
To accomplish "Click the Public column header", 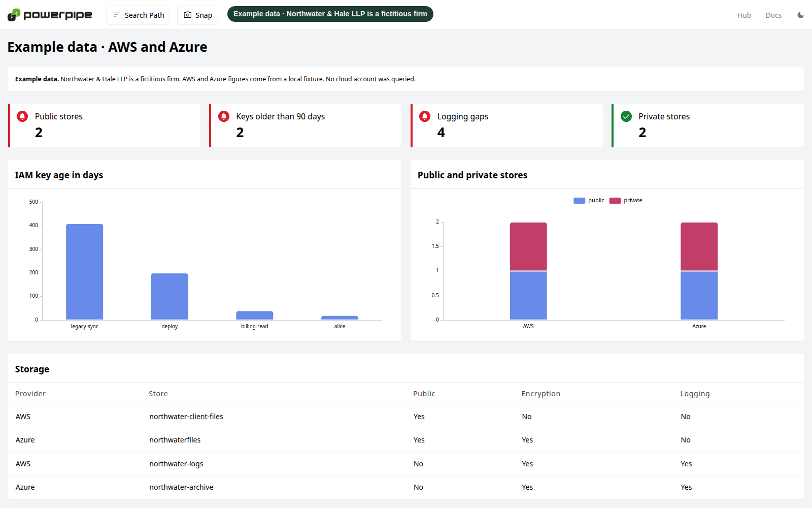I will [x=424, y=394].
